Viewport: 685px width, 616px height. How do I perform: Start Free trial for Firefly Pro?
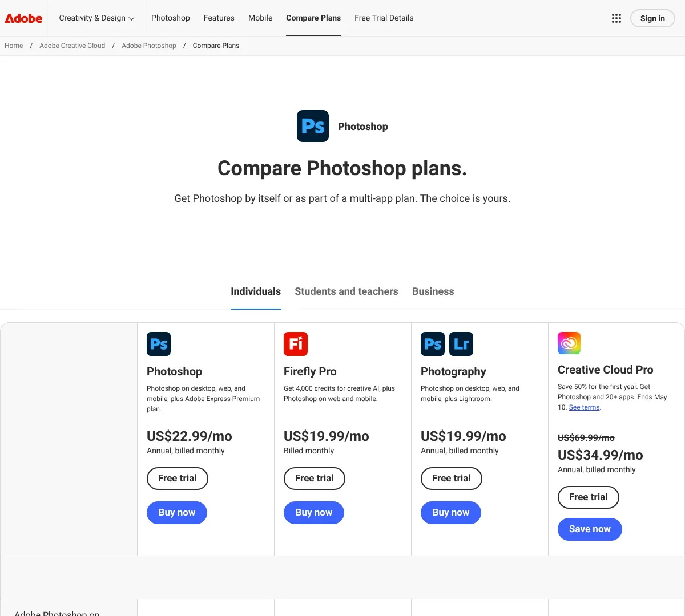click(x=315, y=479)
